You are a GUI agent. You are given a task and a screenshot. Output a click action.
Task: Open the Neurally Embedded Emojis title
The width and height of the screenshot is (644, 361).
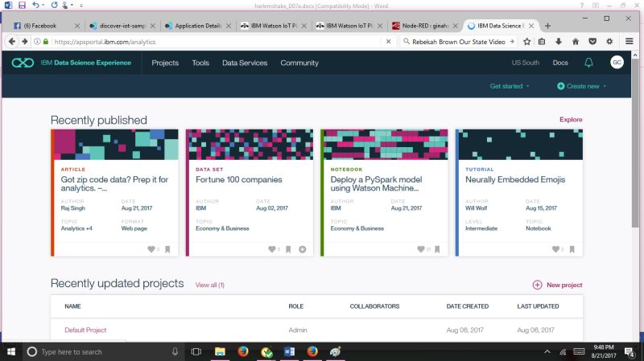515,179
